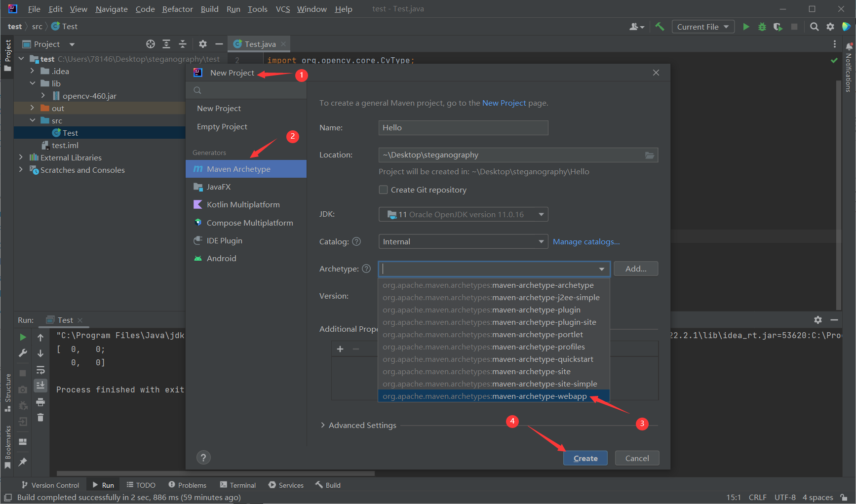Click Catalog help question icon
This screenshot has width=856, height=504.
(x=356, y=241)
